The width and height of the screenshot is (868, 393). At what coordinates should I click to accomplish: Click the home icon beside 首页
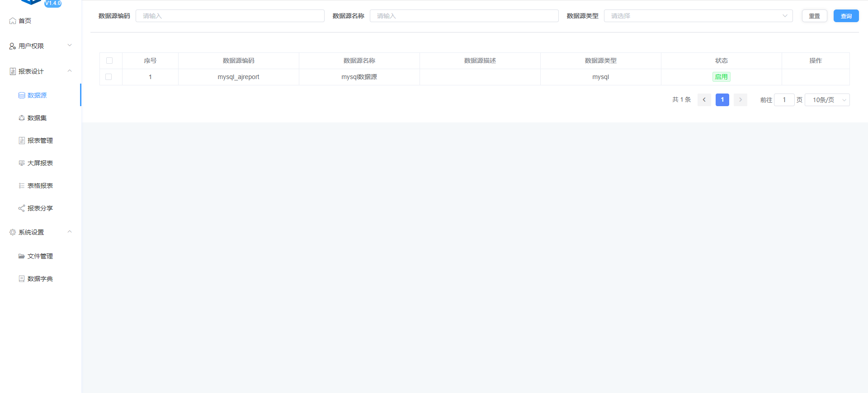click(13, 21)
